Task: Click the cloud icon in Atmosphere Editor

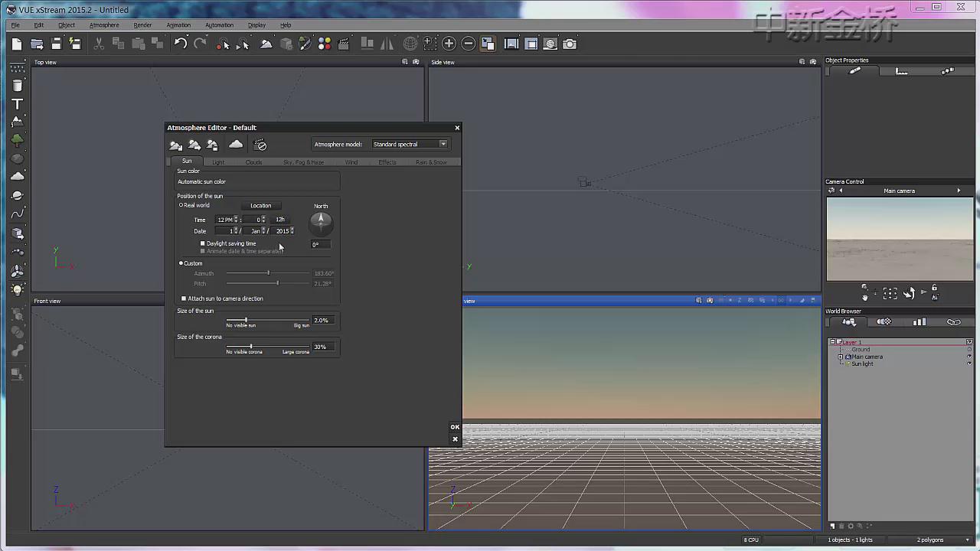Action: (x=236, y=145)
